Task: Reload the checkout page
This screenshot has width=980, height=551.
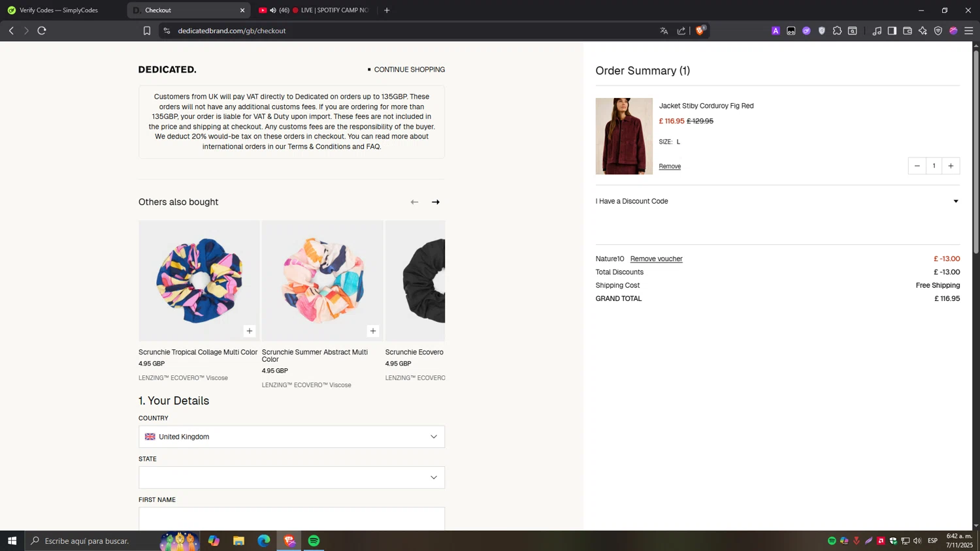Action: 42,31
